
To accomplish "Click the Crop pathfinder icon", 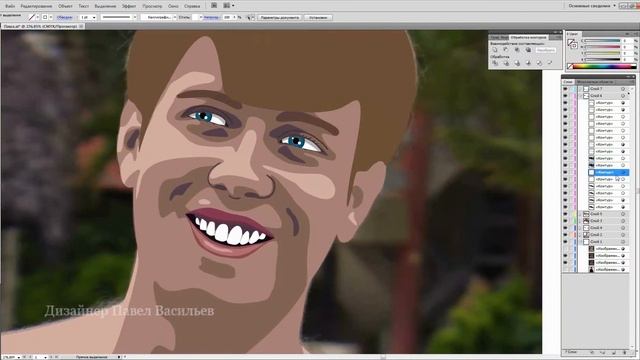I will 528,63.
